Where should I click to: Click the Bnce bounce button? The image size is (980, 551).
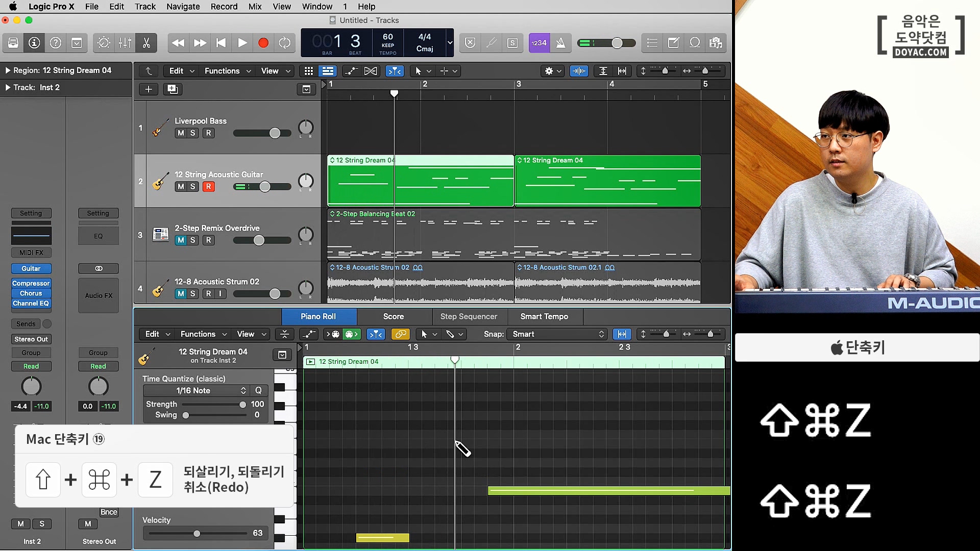pos(109,512)
